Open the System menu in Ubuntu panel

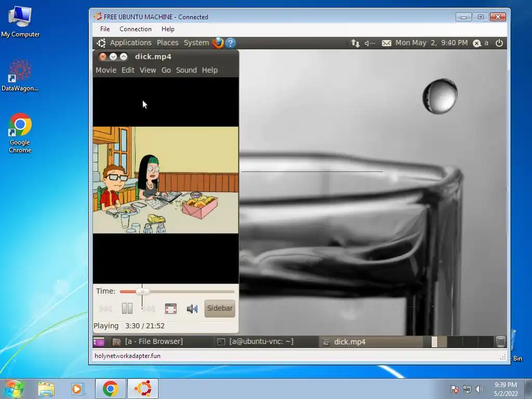[x=196, y=43]
